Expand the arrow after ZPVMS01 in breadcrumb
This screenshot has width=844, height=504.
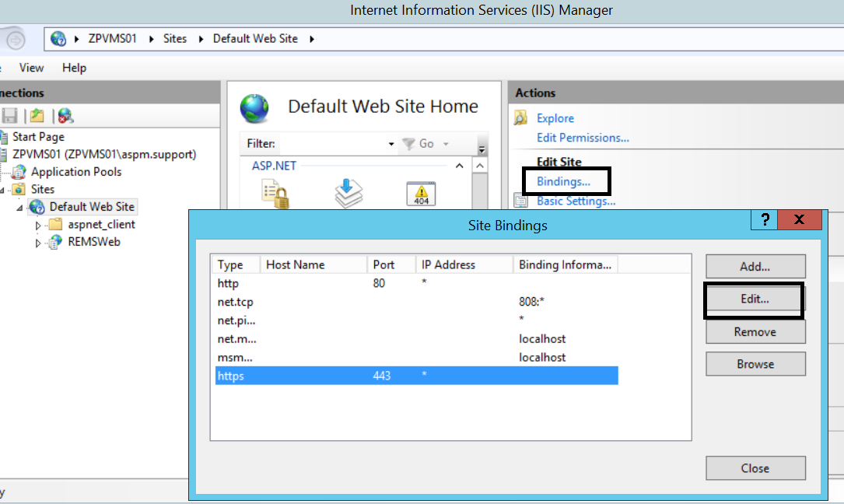(151, 39)
